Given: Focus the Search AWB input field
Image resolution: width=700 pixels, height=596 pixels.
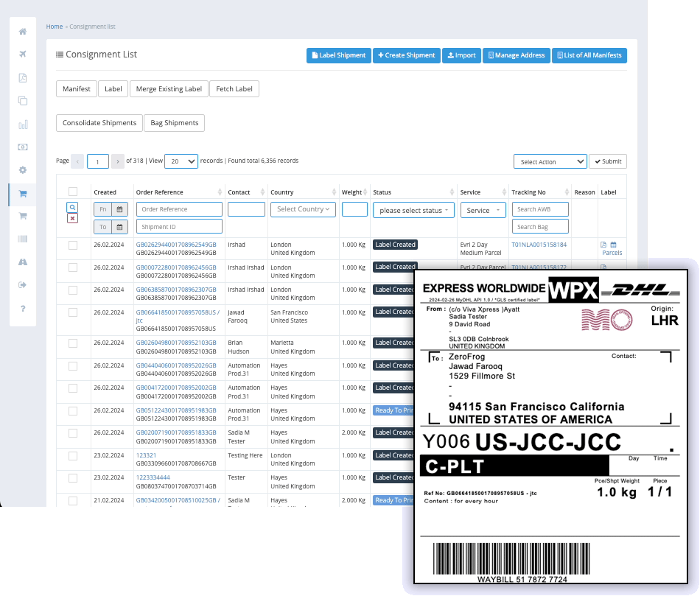Looking at the screenshot, I should point(540,209).
